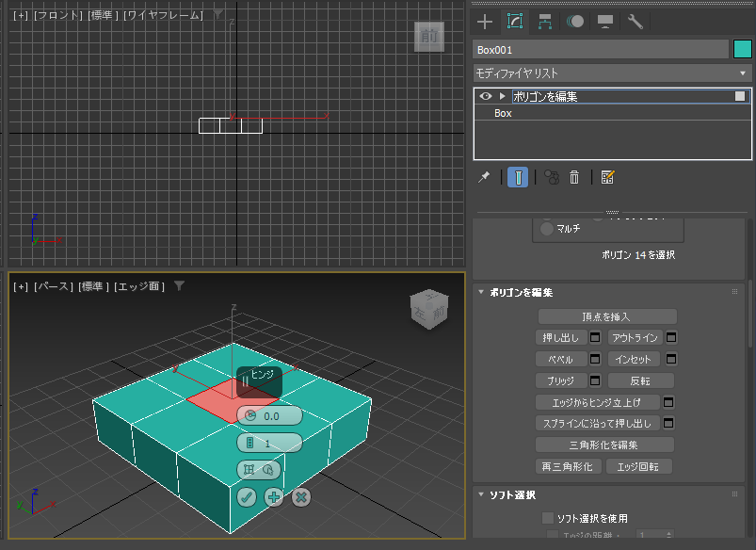Click the Pin Stack icon
This screenshot has width=756, height=550.
(484, 178)
